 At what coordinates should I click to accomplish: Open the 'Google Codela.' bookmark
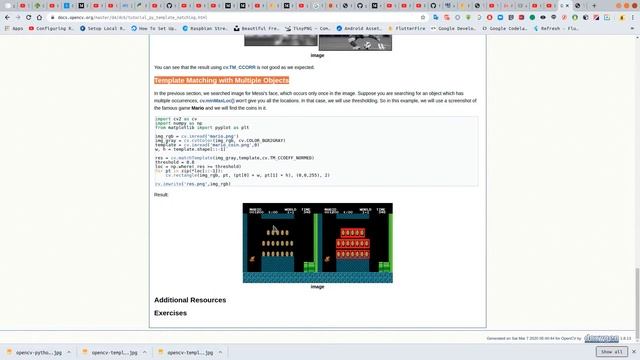pos(505,29)
